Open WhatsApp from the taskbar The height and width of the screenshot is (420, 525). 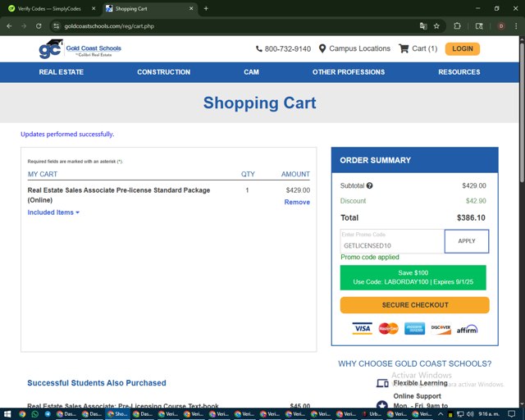(34, 414)
